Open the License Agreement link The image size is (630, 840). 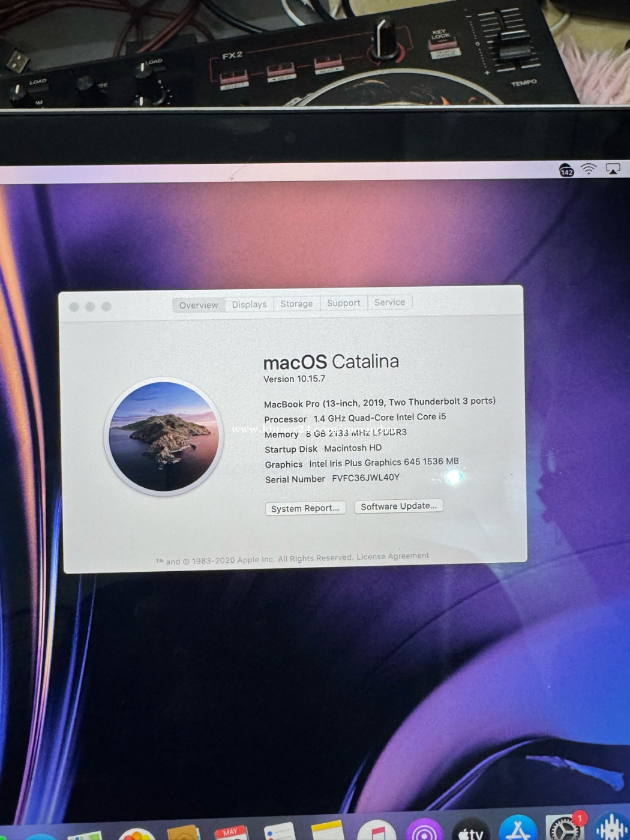click(393, 556)
